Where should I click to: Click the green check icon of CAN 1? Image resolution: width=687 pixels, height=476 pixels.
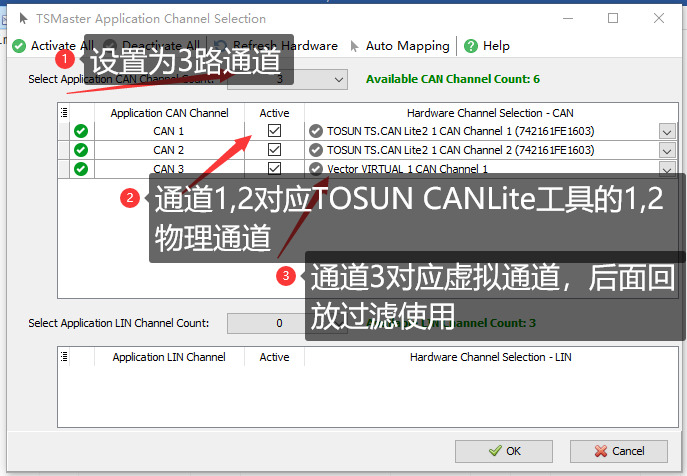tap(81, 131)
